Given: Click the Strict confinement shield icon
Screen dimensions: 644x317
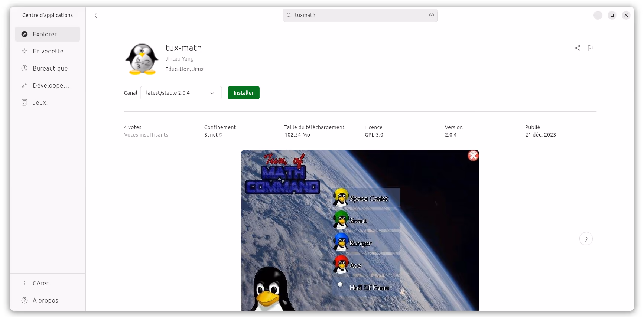Looking at the screenshot, I should pyautogui.click(x=221, y=135).
